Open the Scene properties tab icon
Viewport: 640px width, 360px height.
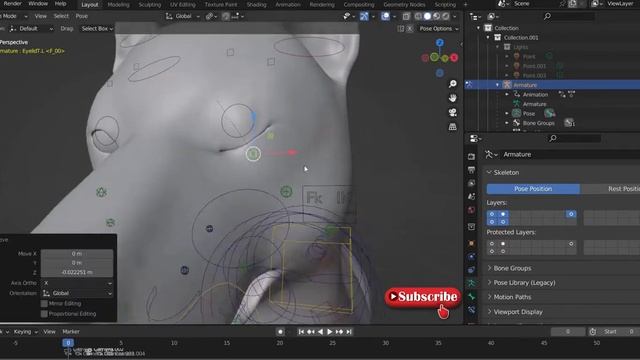point(471,196)
